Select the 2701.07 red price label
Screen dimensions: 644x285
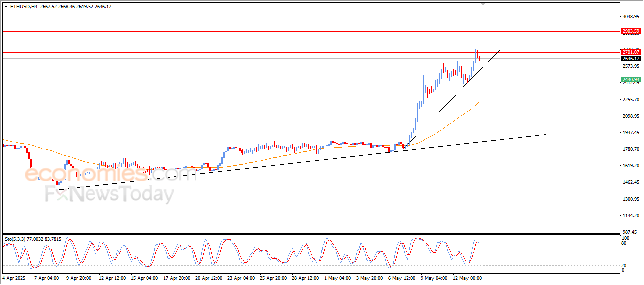pos(631,52)
